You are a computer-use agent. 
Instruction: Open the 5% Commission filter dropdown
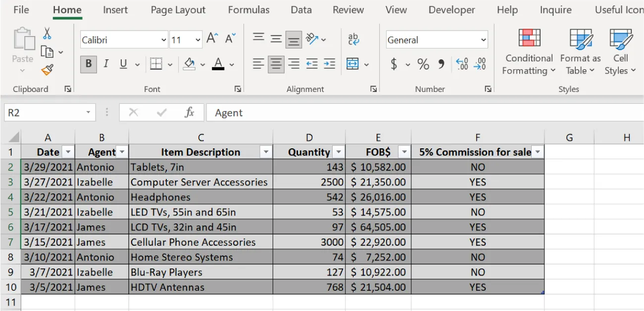click(537, 152)
